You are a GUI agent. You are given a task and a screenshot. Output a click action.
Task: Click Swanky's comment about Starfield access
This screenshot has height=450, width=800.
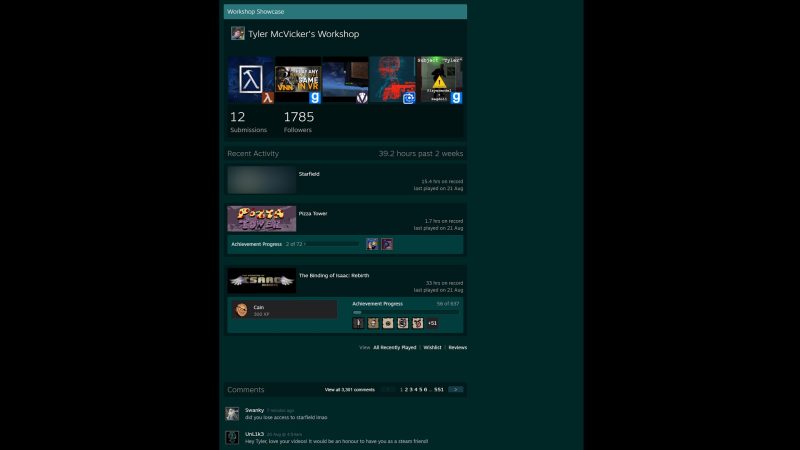click(x=286, y=417)
